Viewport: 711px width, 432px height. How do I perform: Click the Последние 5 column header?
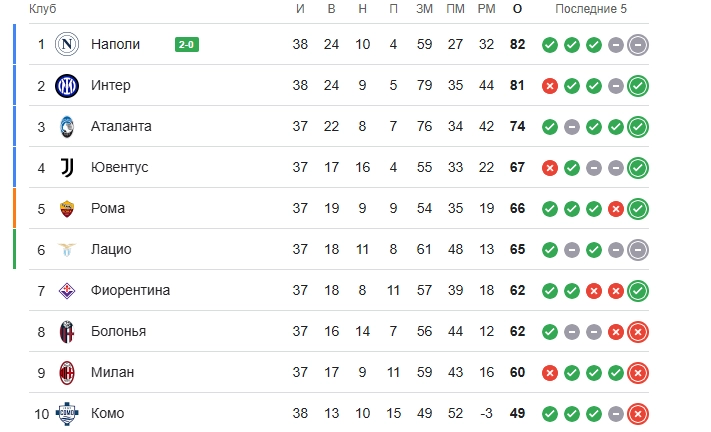click(591, 9)
